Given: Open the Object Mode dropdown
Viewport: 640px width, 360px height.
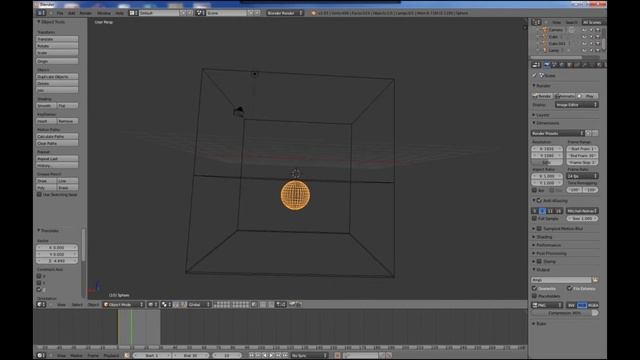Looking at the screenshot, I should 124,304.
